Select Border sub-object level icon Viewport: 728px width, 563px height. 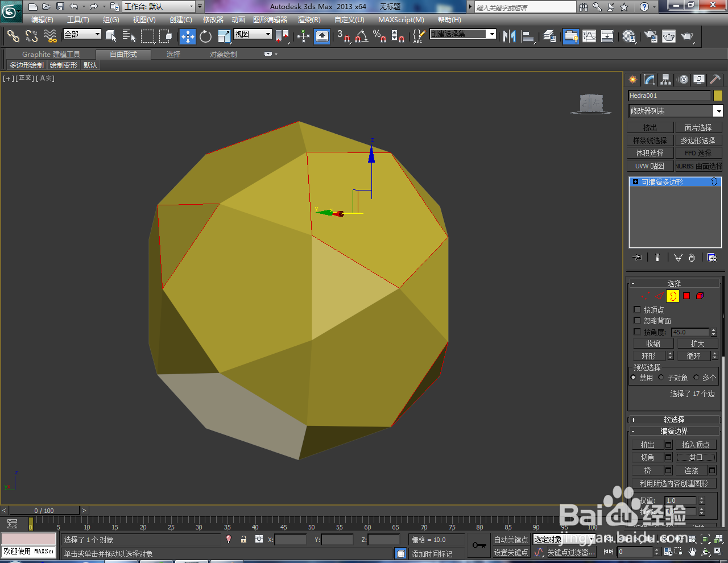[x=673, y=296]
